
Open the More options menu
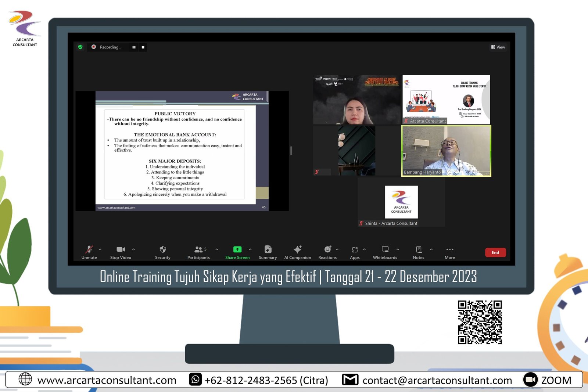click(x=450, y=250)
